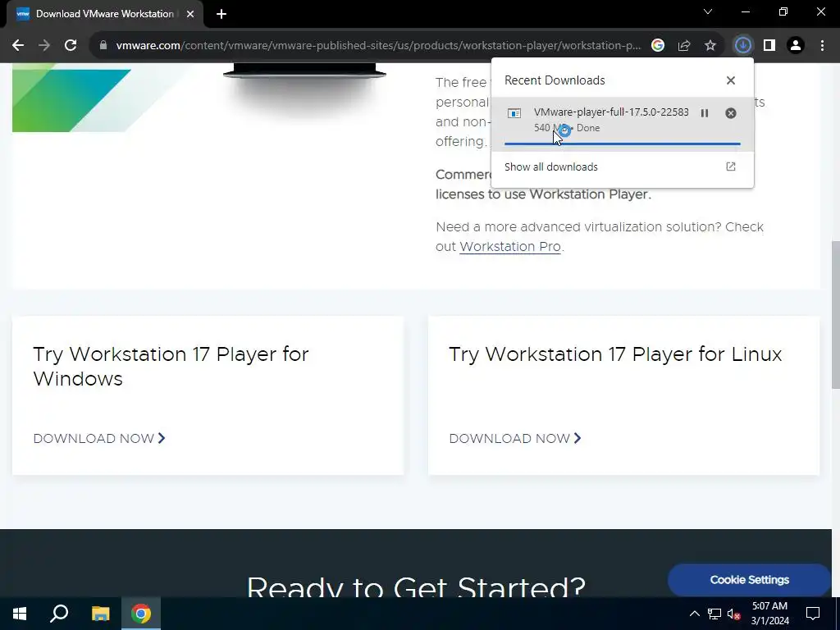Click the download progress bar
The width and height of the screenshot is (840, 630).
[x=623, y=144]
